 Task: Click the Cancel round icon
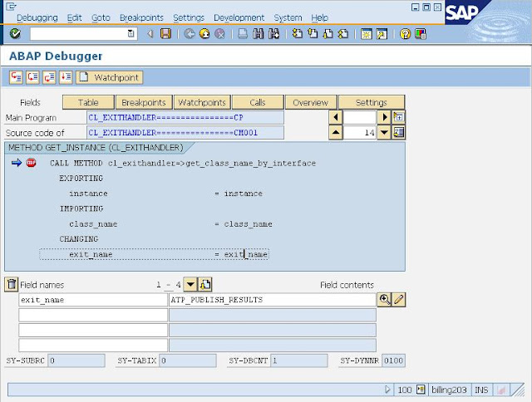[x=219, y=33]
